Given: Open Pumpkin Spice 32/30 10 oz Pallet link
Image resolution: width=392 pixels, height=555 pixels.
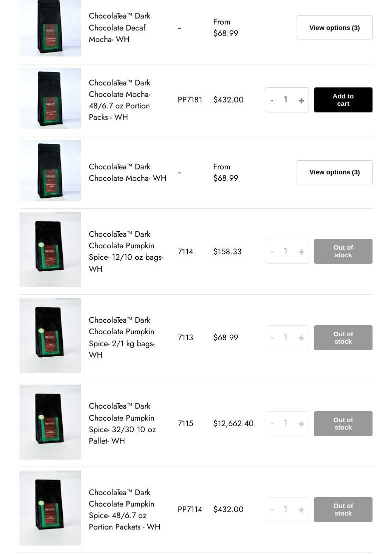Looking at the screenshot, I should point(122,424).
